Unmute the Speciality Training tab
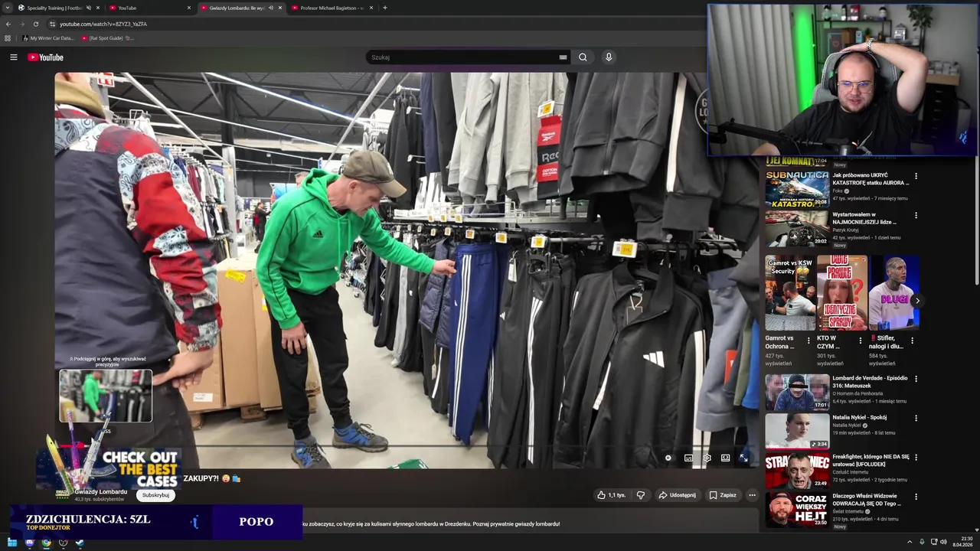The image size is (980, 551). tap(88, 8)
